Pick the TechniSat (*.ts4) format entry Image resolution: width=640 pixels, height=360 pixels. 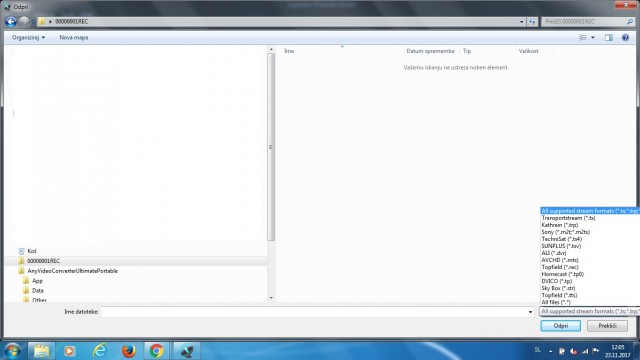[x=562, y=239]
